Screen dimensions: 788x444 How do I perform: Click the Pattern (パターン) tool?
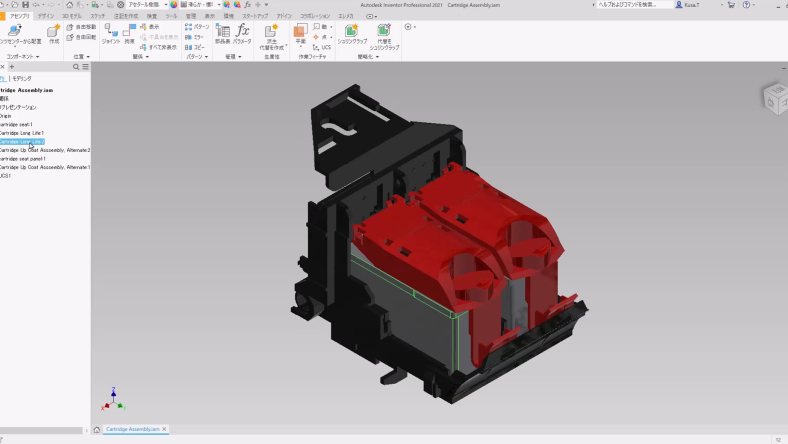point(198,27)
